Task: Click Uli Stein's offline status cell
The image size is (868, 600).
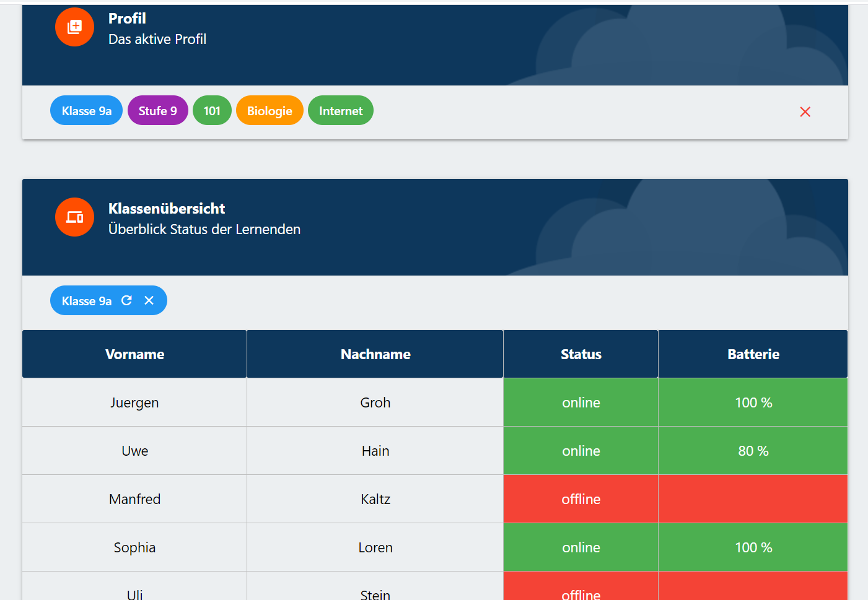Action: tap(581, 593)
